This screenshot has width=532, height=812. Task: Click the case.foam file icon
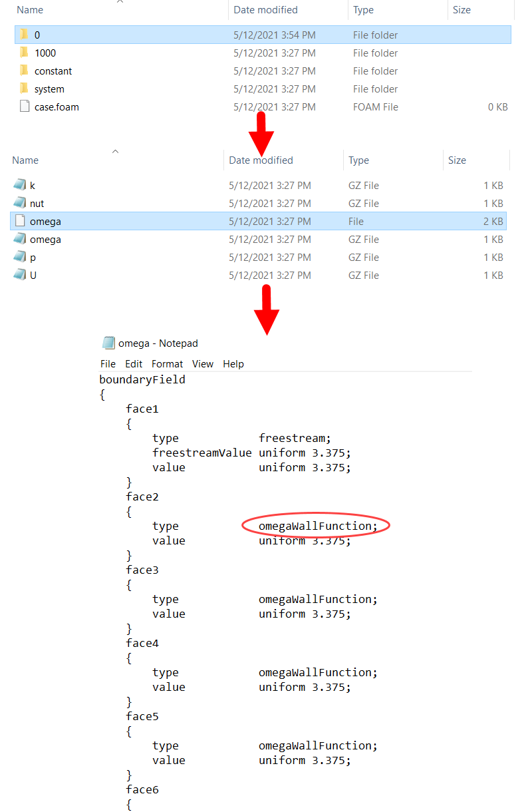tap(25, 106)
